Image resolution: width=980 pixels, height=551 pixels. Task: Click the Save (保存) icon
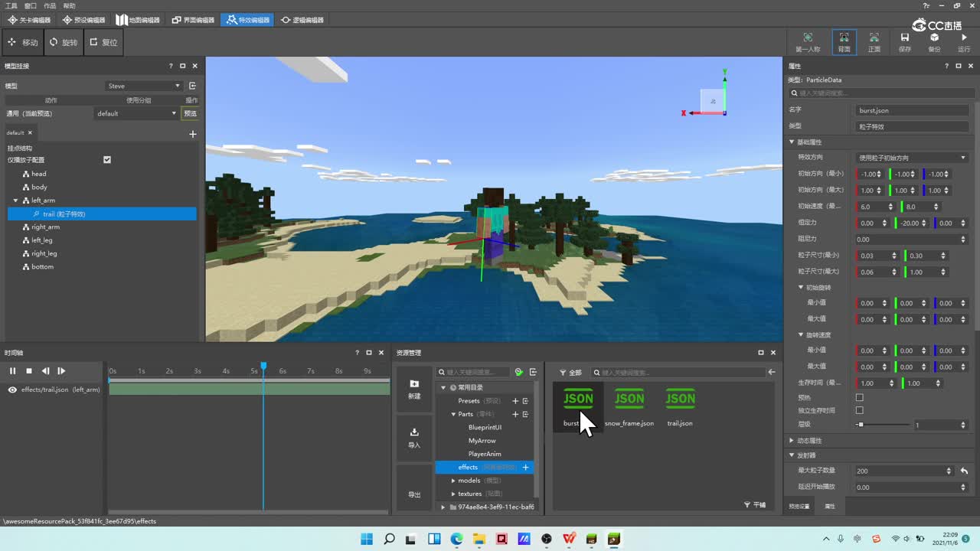904,38
